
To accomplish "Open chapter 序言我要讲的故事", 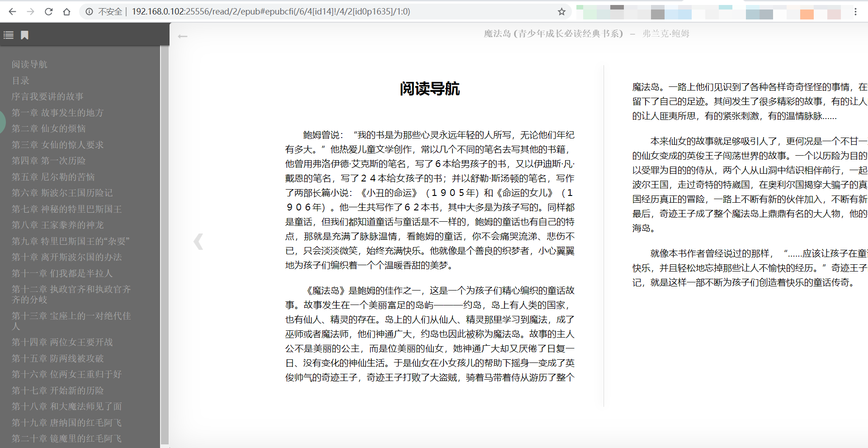I will [47, 96].
